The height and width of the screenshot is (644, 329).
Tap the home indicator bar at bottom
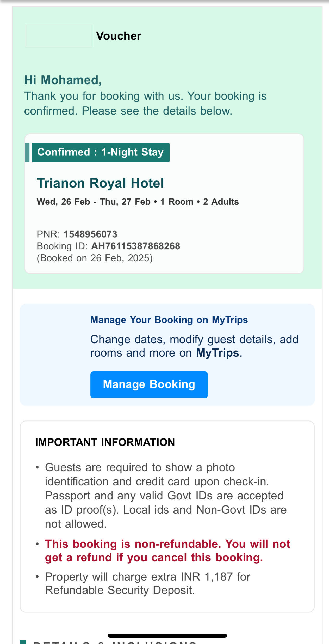tap(167, 636)
